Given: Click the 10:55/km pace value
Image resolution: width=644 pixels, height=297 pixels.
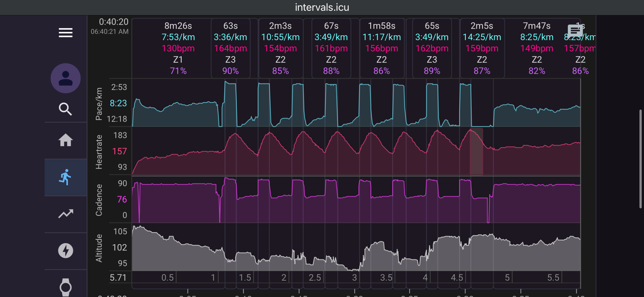Looking at the screenshot, I should 280,37.
